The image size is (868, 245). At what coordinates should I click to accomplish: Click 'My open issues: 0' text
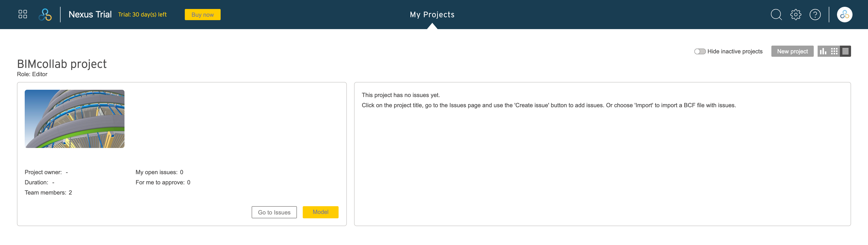pos(159,172)
